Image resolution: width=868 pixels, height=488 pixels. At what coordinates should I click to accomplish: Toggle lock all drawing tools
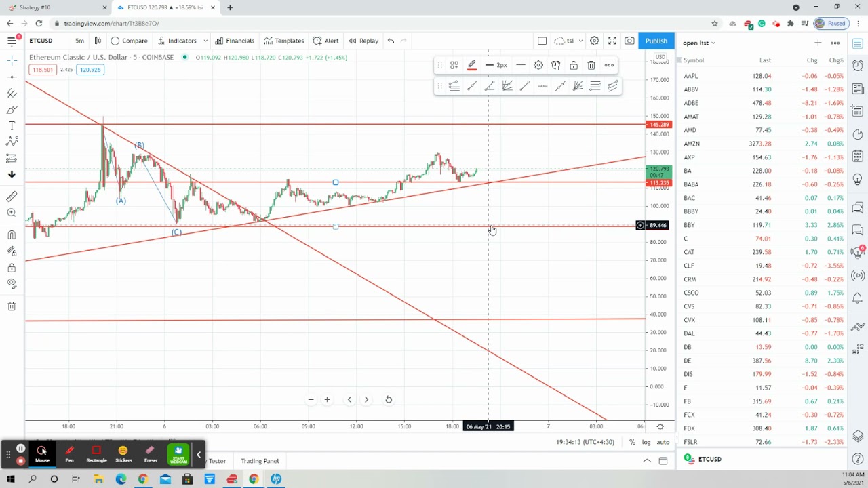(12, 268)
